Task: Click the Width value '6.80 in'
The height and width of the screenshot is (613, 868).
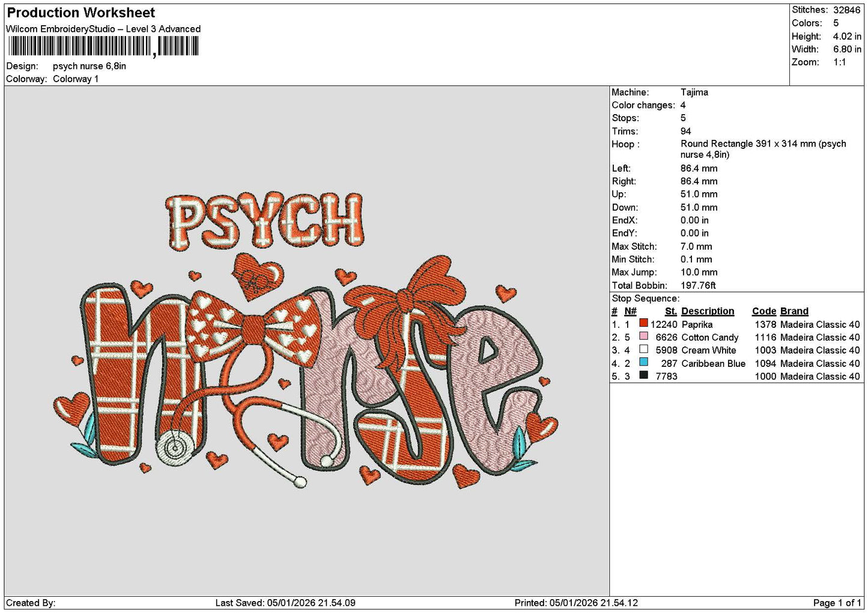Action: click(x=847, y=49)
